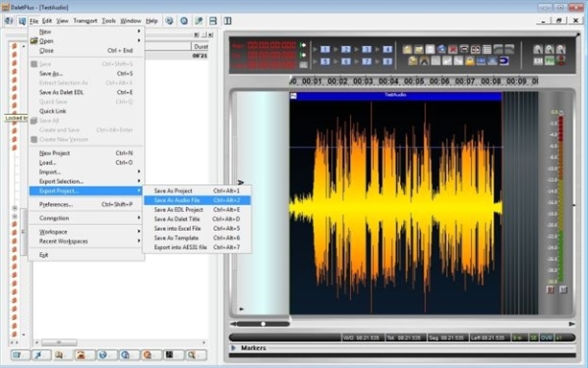
Task: Click the yellow padlock icon in the editor toolbar
Action: [469, 61]
